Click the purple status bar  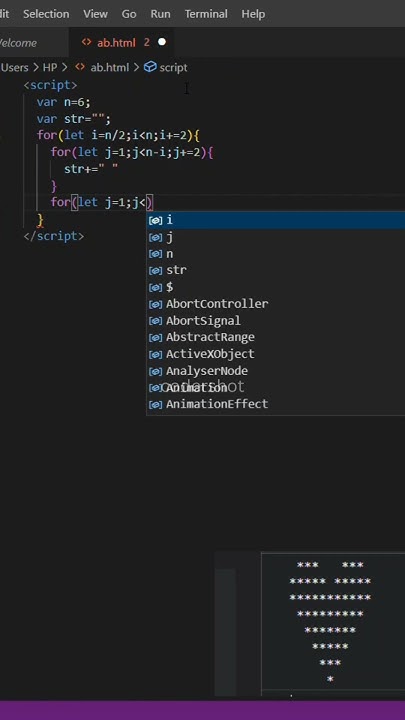click(x=202, y=710)
